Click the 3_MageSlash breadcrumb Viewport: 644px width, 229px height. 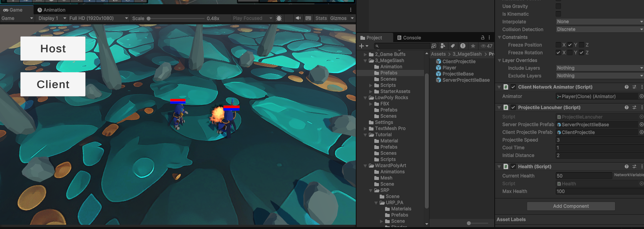[467, 54]
